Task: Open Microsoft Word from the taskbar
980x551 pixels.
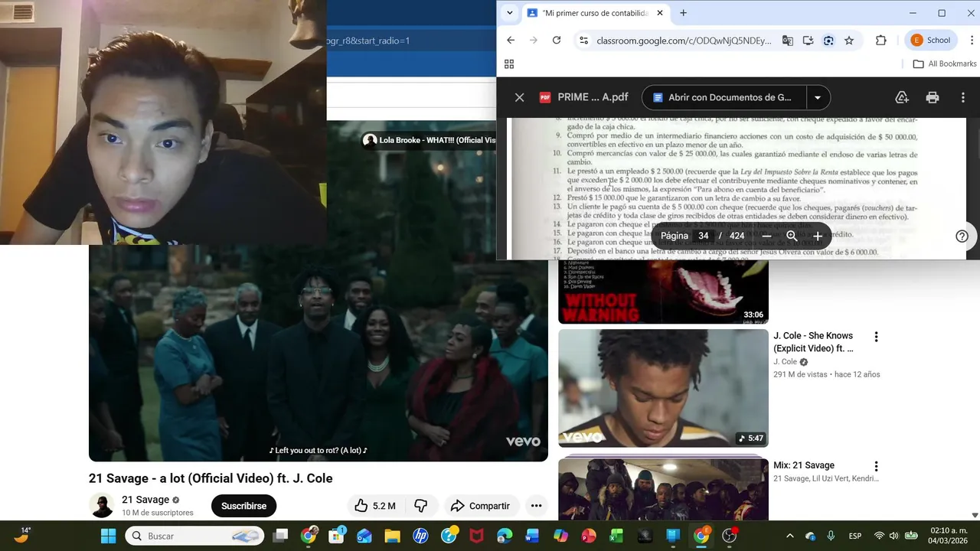Action: 532,536
